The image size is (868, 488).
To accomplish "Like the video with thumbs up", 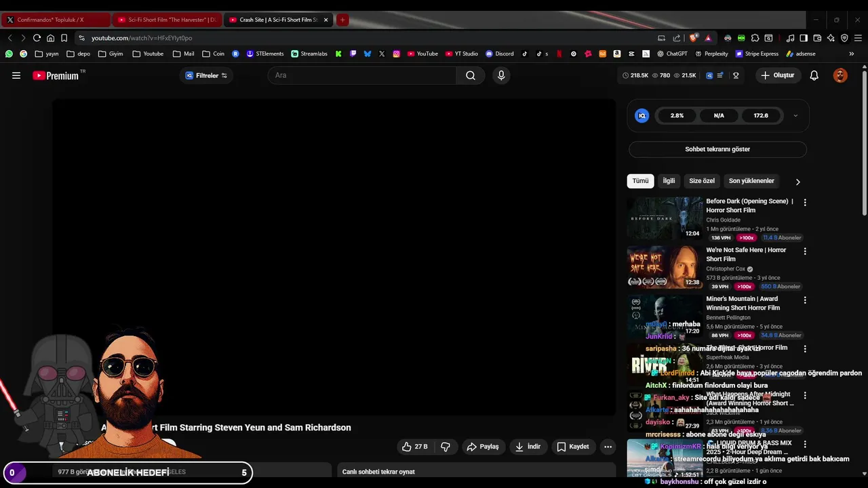I will pos(414,447).
